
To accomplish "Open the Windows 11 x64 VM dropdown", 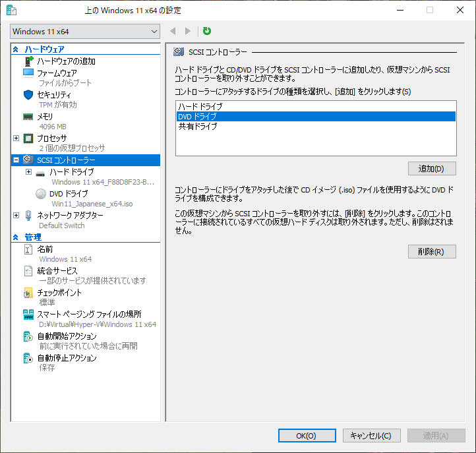I will click(x=85, y=32).
